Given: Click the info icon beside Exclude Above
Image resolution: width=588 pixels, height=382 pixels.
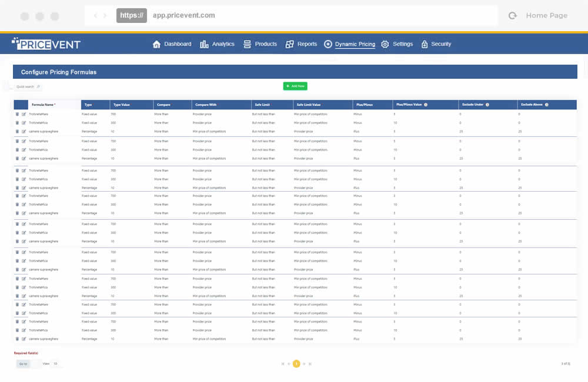Looking at the screenshot, I should coord(546,105).
